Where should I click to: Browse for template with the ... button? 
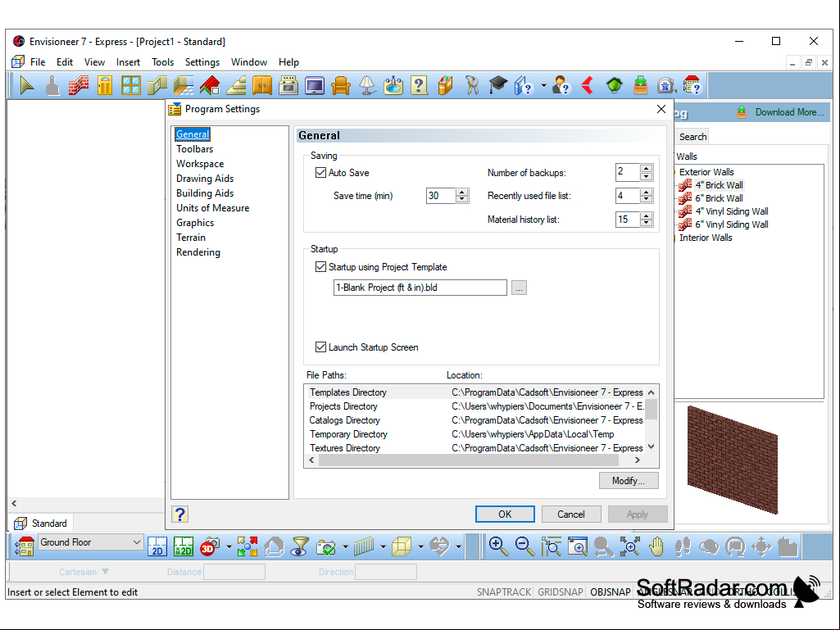click(519, 288)
